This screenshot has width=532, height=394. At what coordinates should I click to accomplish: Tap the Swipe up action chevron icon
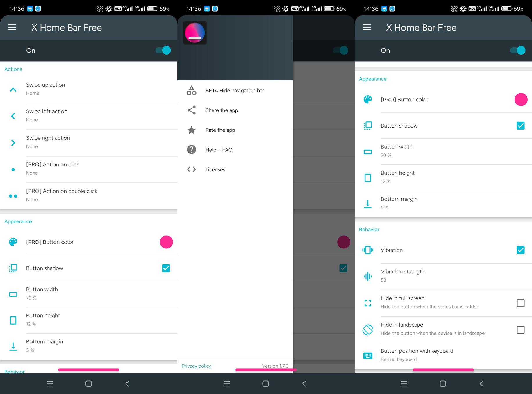point(13,89)
